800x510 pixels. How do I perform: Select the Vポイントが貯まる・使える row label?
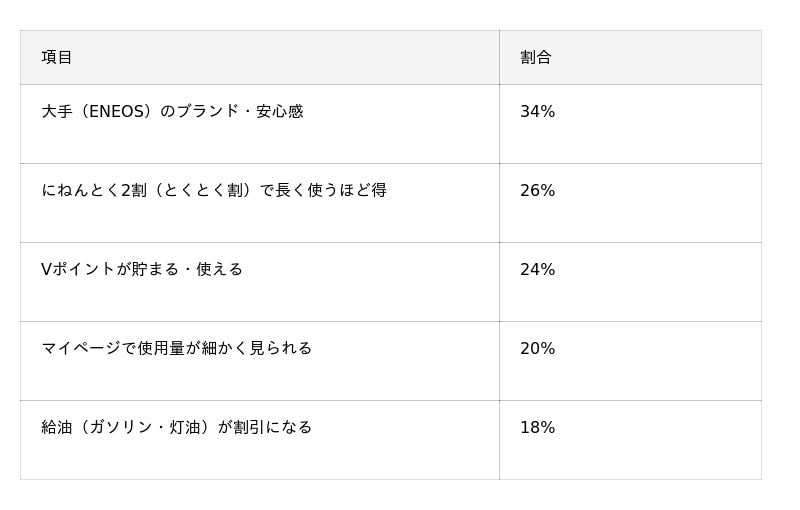click(142, 270)
